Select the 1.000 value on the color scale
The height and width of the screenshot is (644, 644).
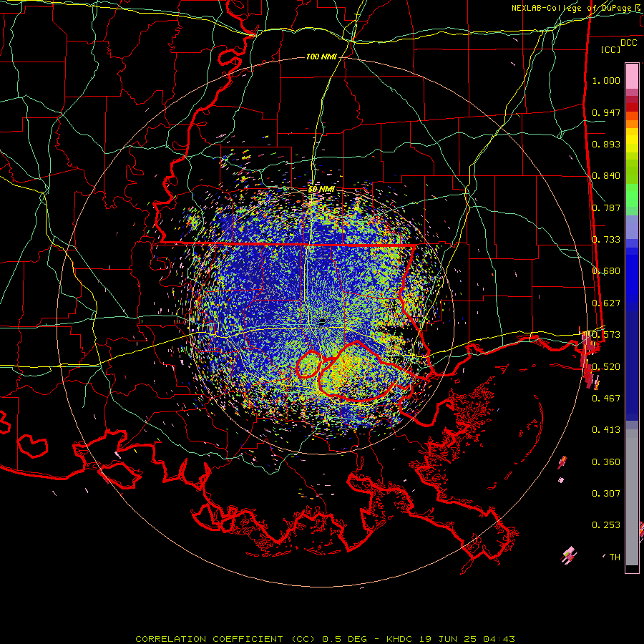pyautogui.click(x=606, y=80)
